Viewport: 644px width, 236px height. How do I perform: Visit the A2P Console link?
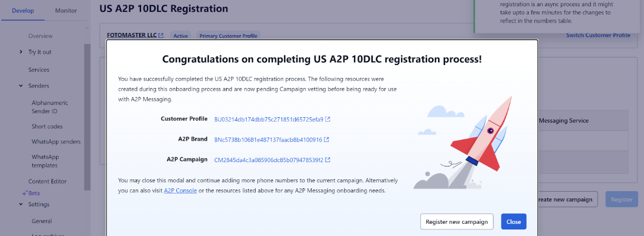tap(180, 191)
